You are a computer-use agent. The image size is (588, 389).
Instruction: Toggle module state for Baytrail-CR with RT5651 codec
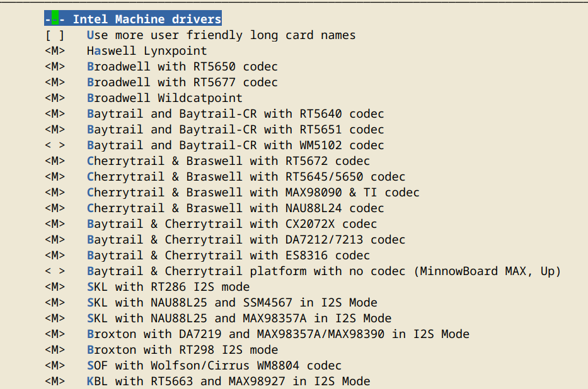[55, 130]
